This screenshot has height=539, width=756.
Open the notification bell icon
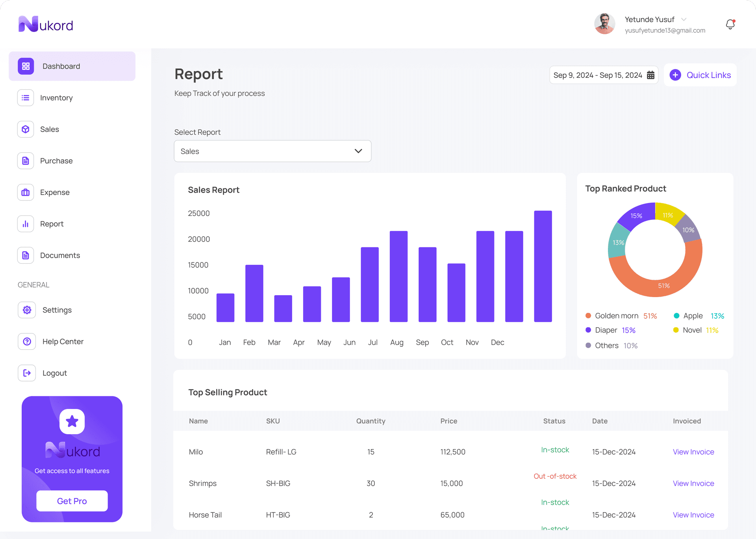730,24
